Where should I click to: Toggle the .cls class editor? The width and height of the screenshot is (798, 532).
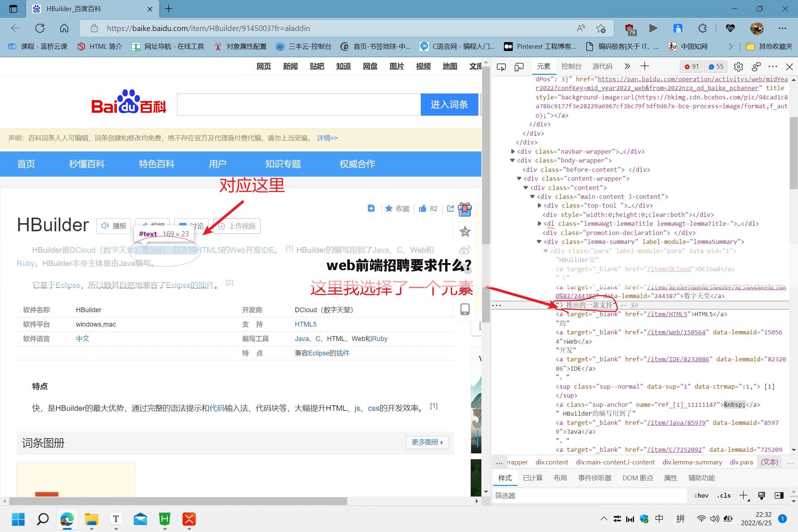[x=723, y=495]
